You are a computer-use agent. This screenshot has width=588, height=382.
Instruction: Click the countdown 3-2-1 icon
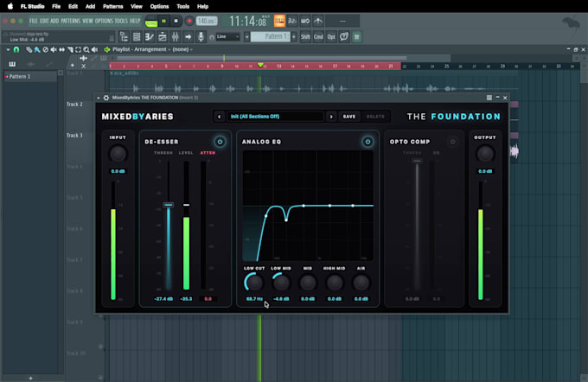click(x=292, y=21)
